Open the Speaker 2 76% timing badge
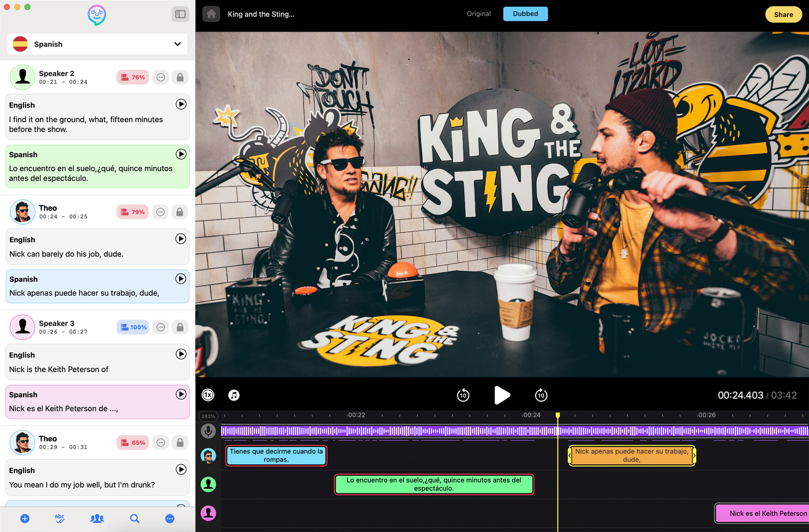This screenshot has width=809, height=532. click(133, 77)
